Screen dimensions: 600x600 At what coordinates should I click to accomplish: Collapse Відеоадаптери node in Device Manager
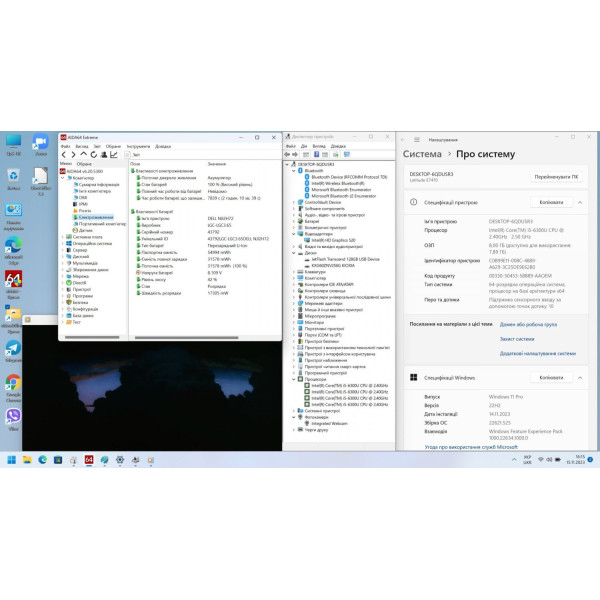pos(294,234)
